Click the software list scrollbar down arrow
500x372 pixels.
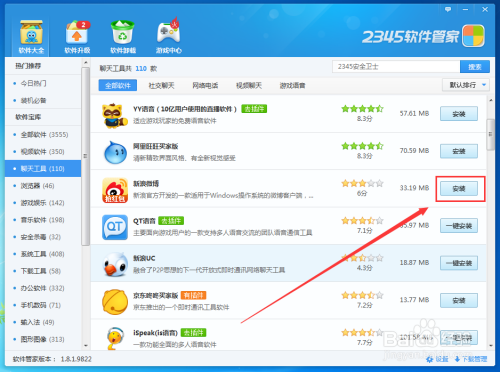[490, 345]
